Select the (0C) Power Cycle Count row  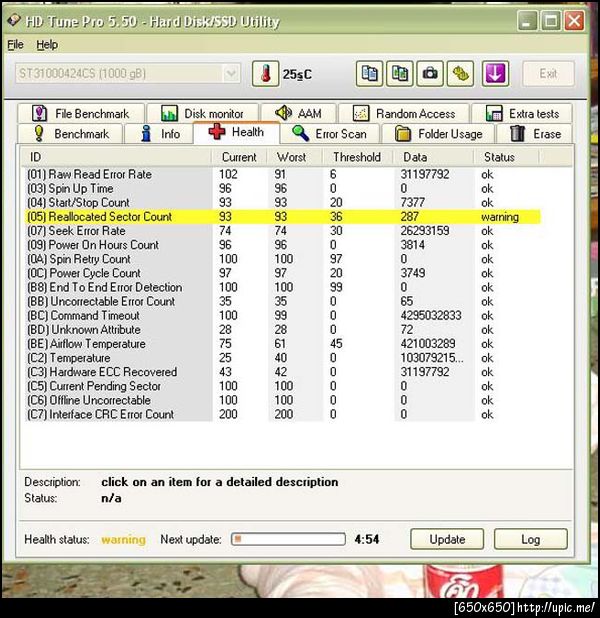click(282, 273)
